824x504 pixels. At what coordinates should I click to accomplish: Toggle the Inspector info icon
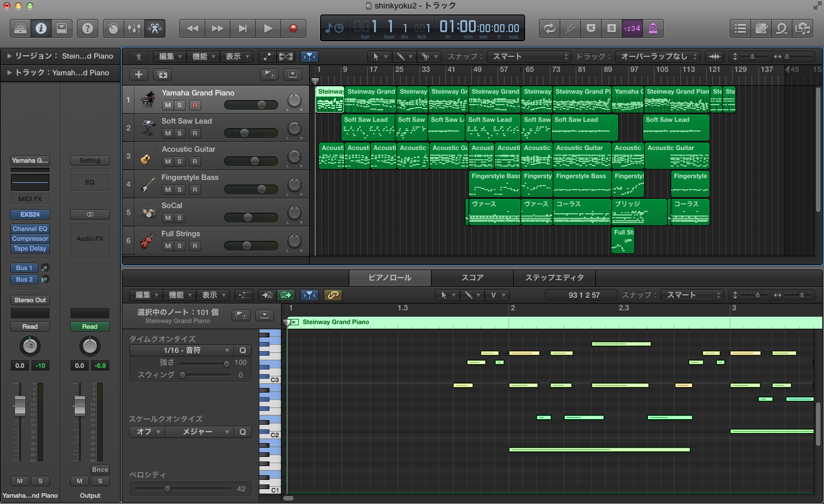tap(41, 28)
